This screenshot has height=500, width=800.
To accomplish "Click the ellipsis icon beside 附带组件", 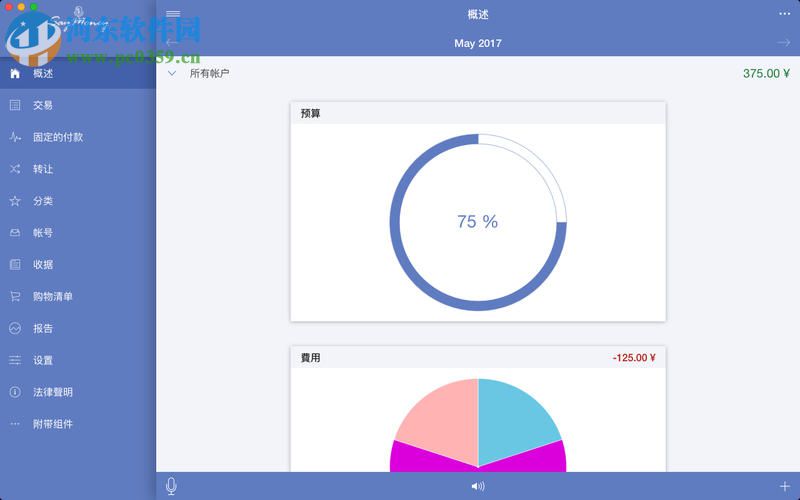I will click(x=15, y=424).
